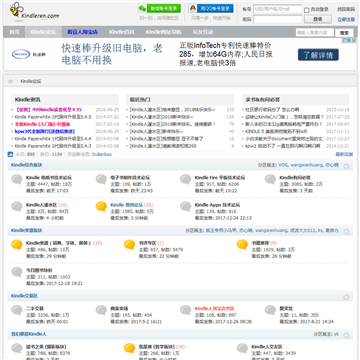Click the bubble icon for Kindle Fire forum
This screenshot has width=360, height=360.
186,179
